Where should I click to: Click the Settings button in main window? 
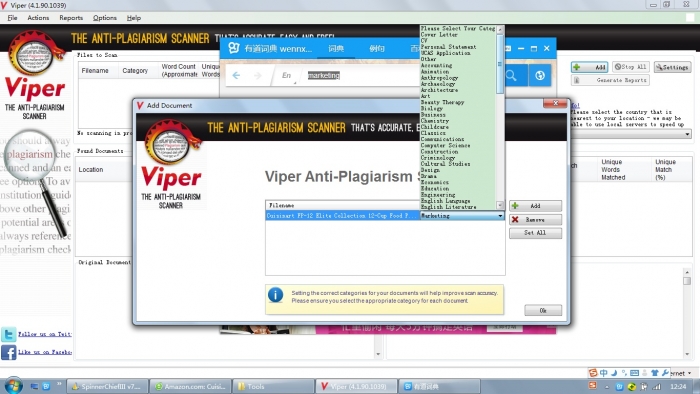point(672,67)
